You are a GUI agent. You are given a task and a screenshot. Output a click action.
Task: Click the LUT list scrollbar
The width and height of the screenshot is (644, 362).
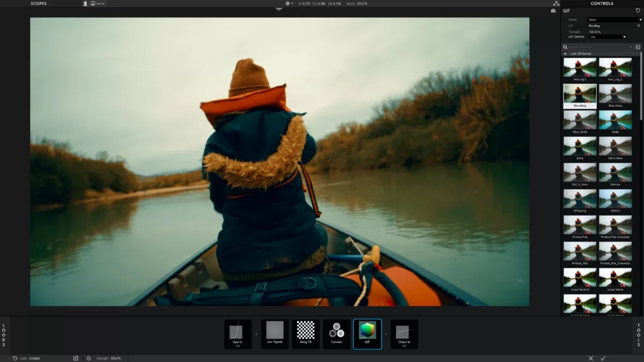click(x=641, y=86)
